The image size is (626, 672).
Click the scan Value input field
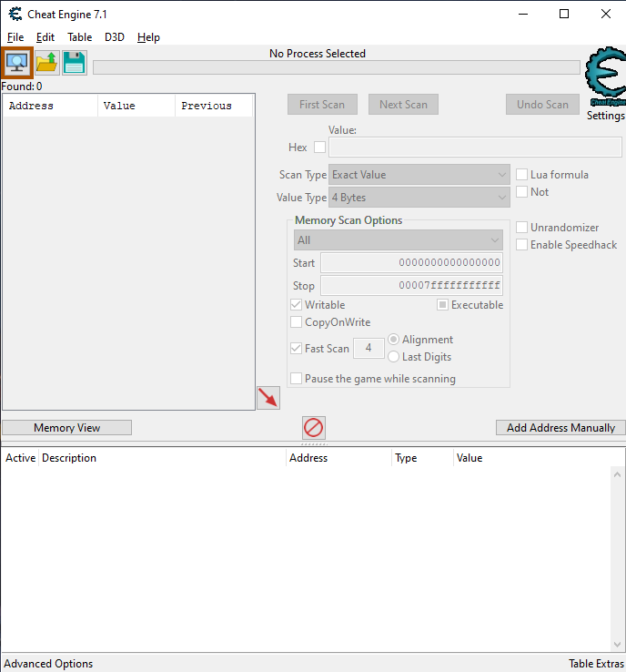click(475, 148)
